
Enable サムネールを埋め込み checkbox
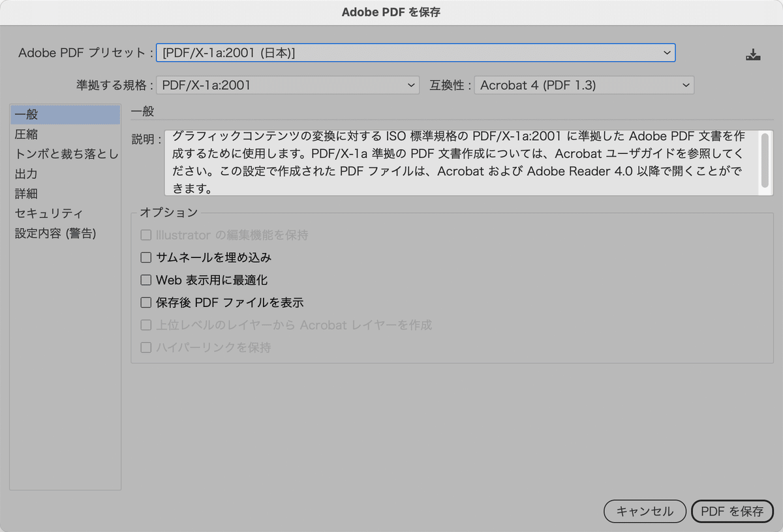[146, 258]
